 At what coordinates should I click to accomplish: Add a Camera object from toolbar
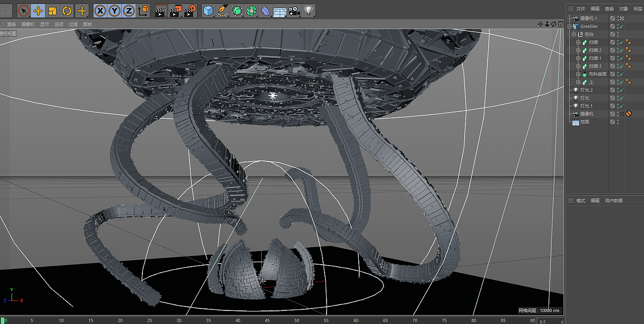[x=294, y=11]
